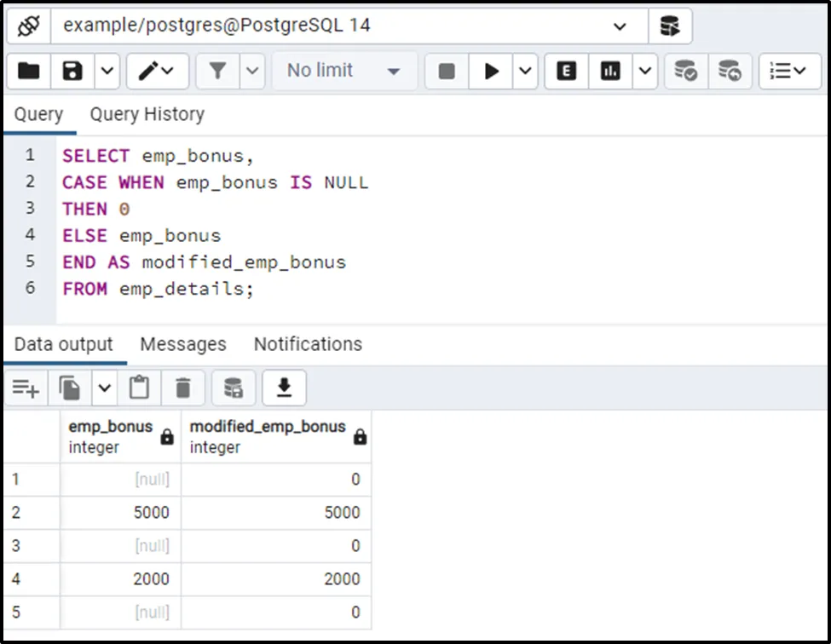Download query results as CSV

[284, 388]
